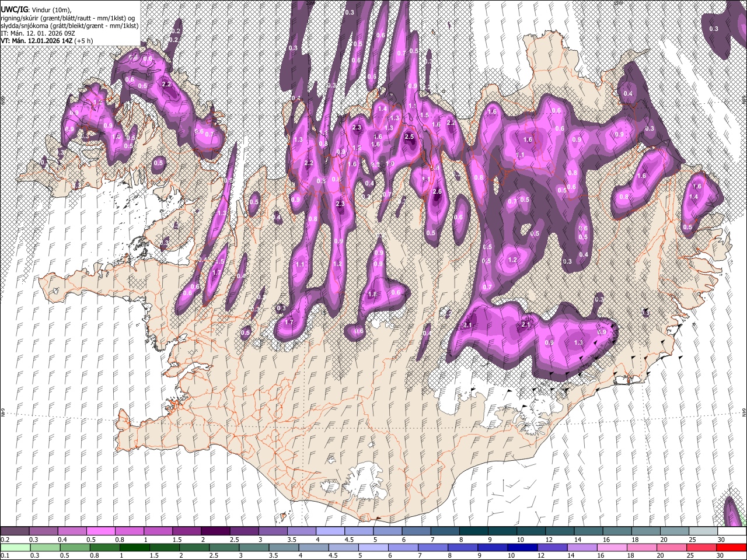The height and width of the screenshot is (560, 747).
Task: Pick the bright pink swatch between 0.5 and 0.8 on snow scale
Action: [100, 531]
